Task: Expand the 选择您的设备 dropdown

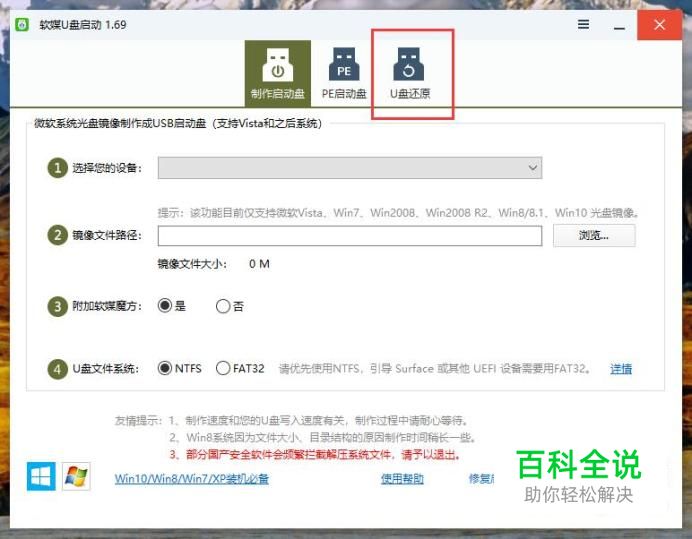Action: click(x=350, y=168)
